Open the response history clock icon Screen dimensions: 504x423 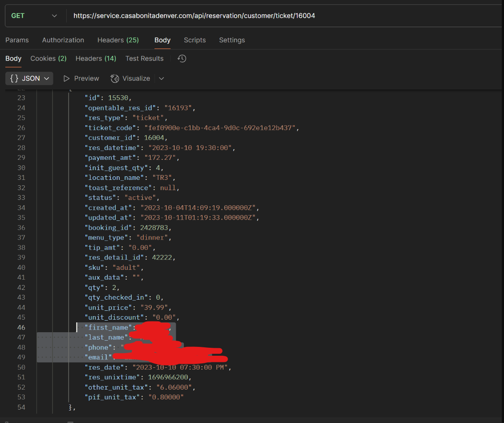point(182,58)
